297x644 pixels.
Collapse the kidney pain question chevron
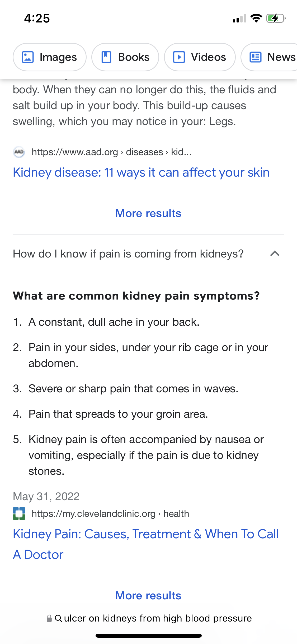[275, 254]
